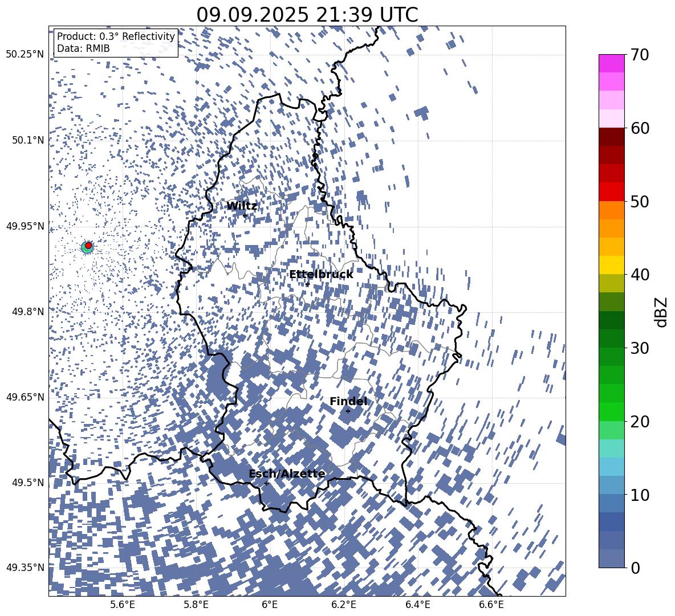
Task: Click the 49.35°N latitude label
Action: pyautogui.click(x=25, y=568)
